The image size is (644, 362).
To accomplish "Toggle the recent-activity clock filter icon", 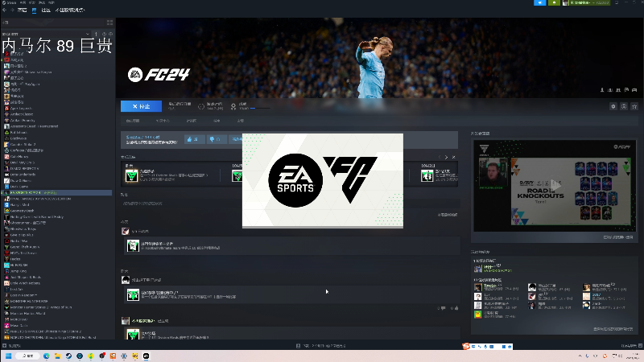I will 104,34.
